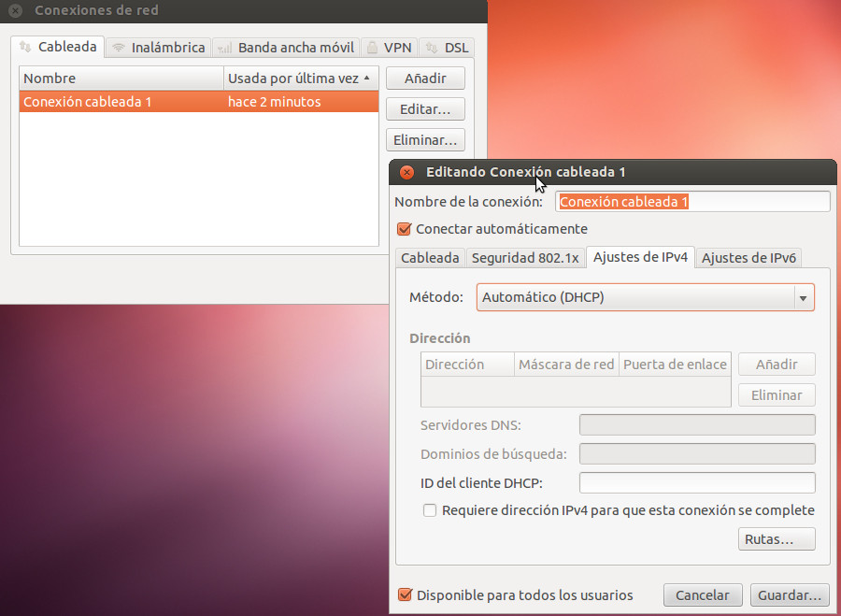Select the DSL tab
The height and width of the screenshot is (616, 841).
coord(447,47)
